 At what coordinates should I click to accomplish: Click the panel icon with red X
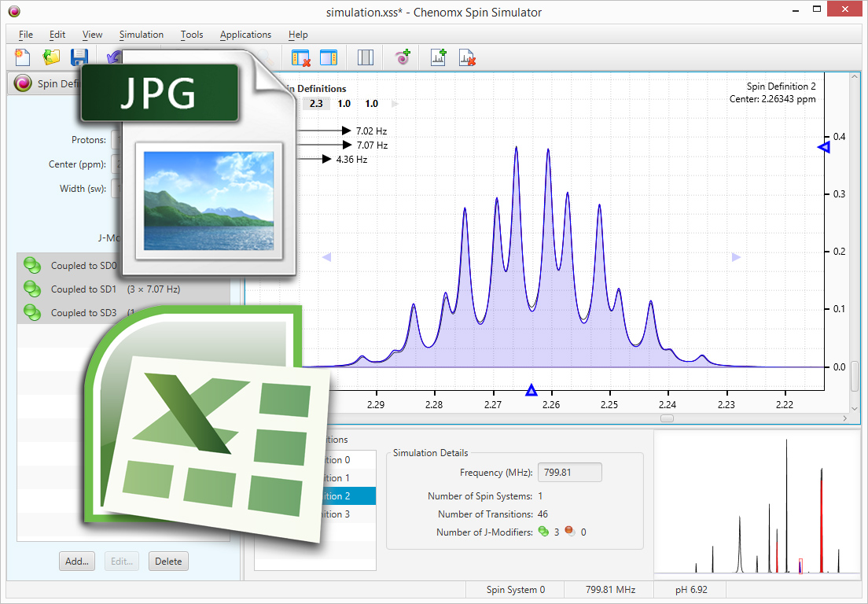(300, 57)
